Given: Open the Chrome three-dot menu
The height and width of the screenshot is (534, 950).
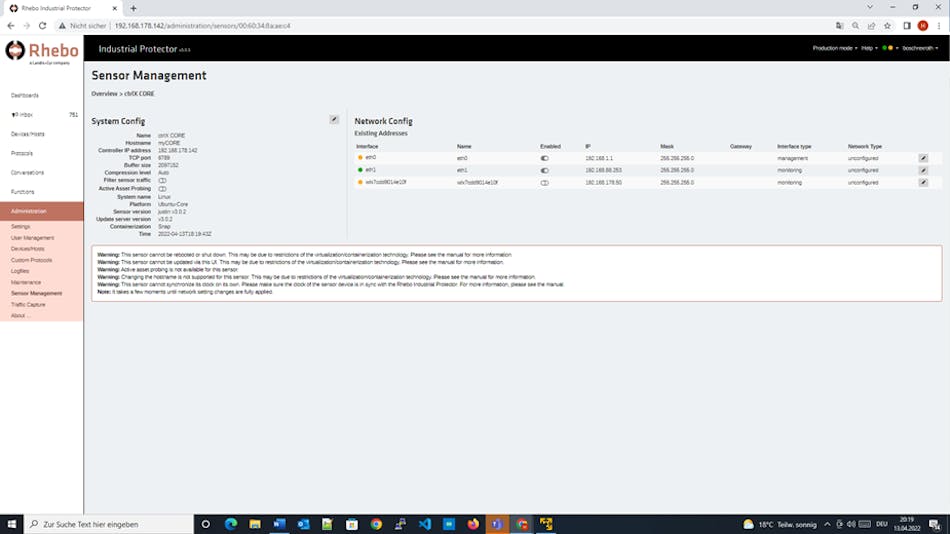Looking at the screenshot, I should click(938, 26).
